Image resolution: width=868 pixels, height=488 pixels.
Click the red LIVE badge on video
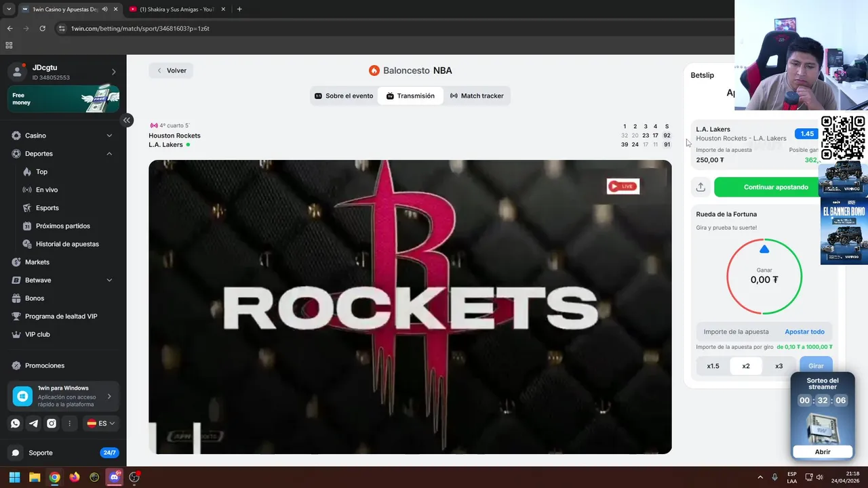point(623,186)
